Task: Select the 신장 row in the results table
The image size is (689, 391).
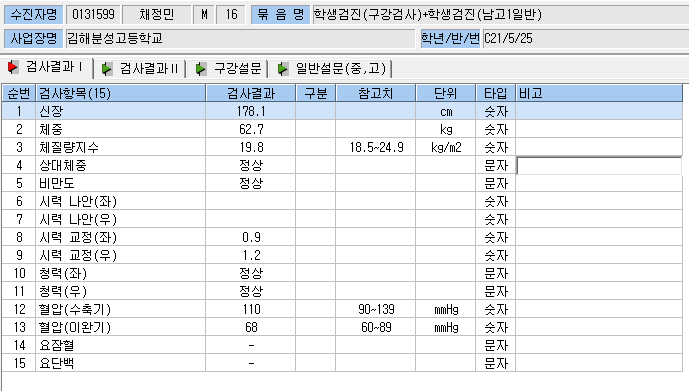Action: point(342,111)
